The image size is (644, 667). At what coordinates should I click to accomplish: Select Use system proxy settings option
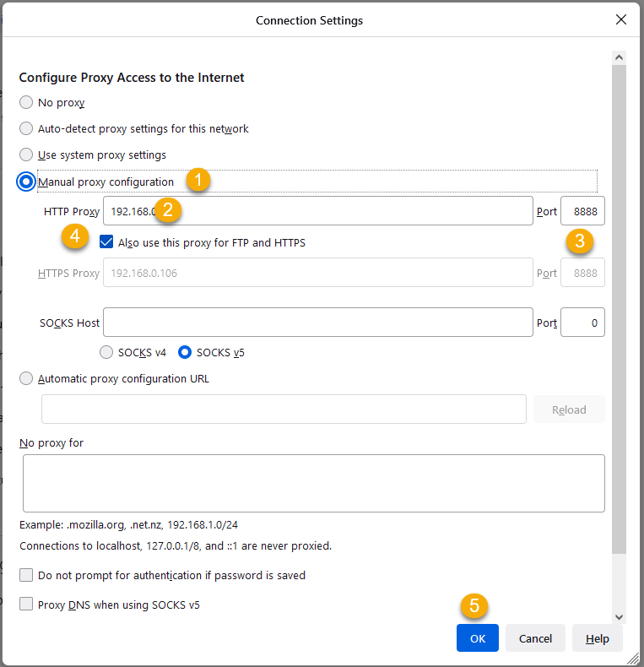(x=27, y=155)
